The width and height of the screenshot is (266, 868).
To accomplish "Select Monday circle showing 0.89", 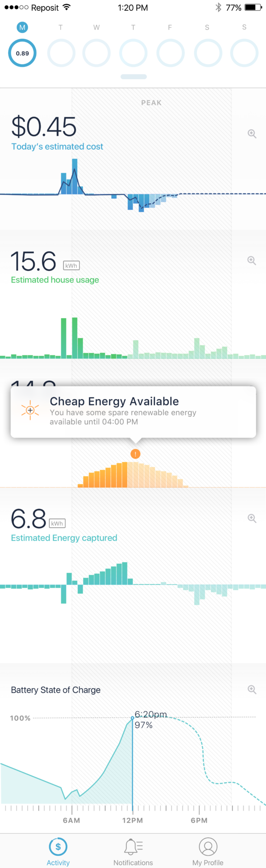I will [x=22, y=53].
